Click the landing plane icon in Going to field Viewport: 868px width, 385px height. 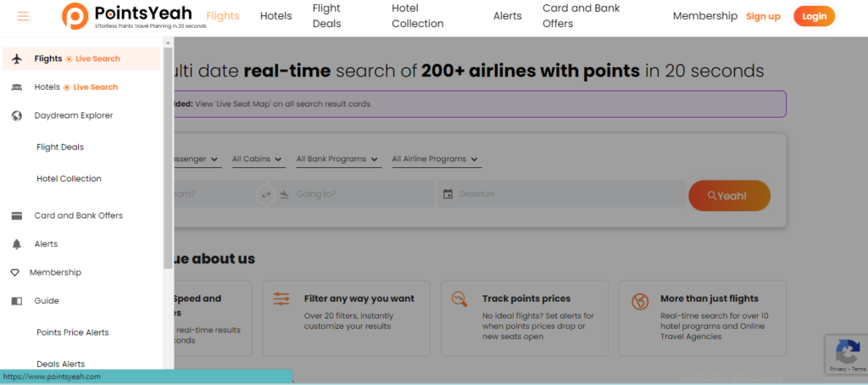pos(285,194)
